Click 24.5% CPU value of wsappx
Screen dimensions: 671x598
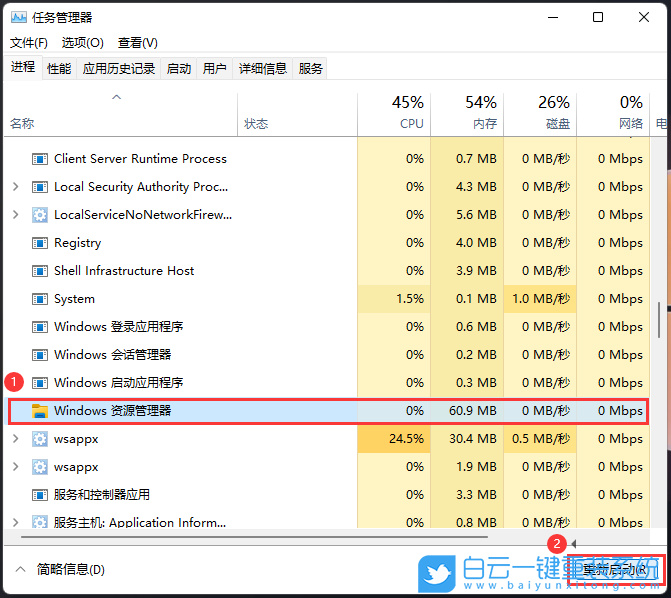[406, 439]
